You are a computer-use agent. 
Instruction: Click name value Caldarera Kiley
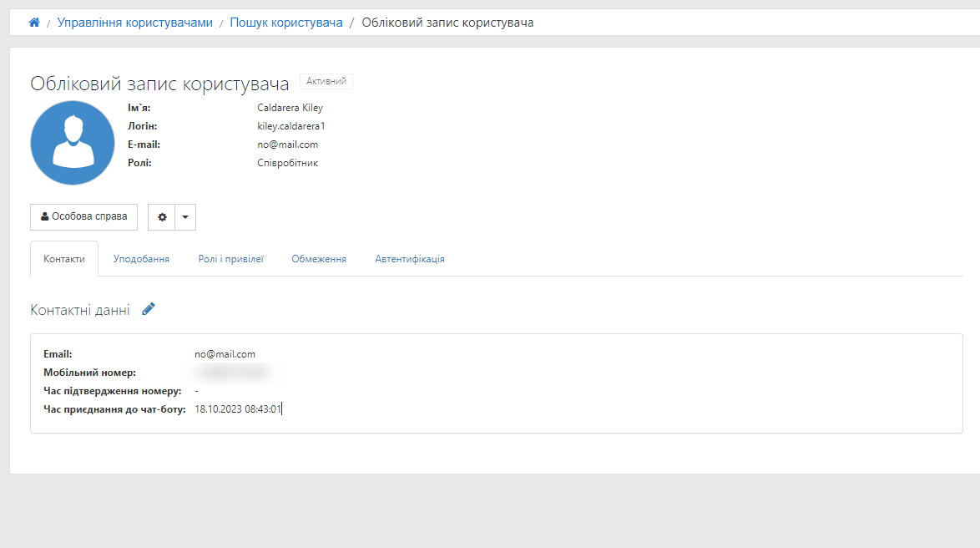(290, 108)
